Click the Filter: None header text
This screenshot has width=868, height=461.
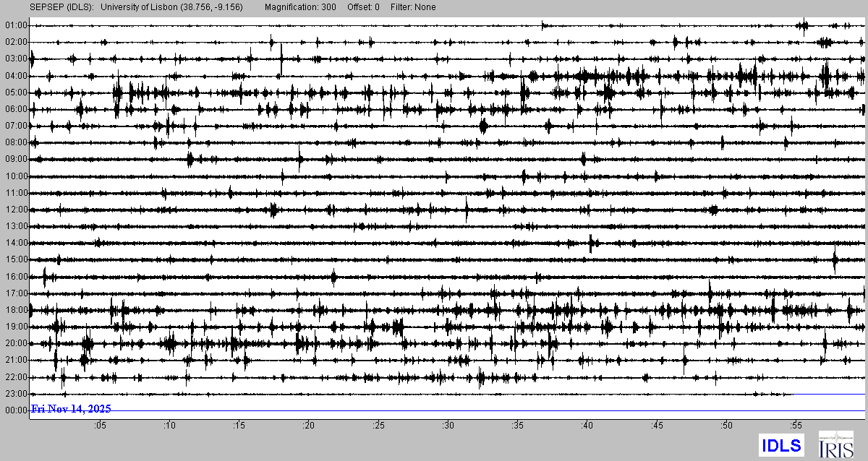(412, 7)
